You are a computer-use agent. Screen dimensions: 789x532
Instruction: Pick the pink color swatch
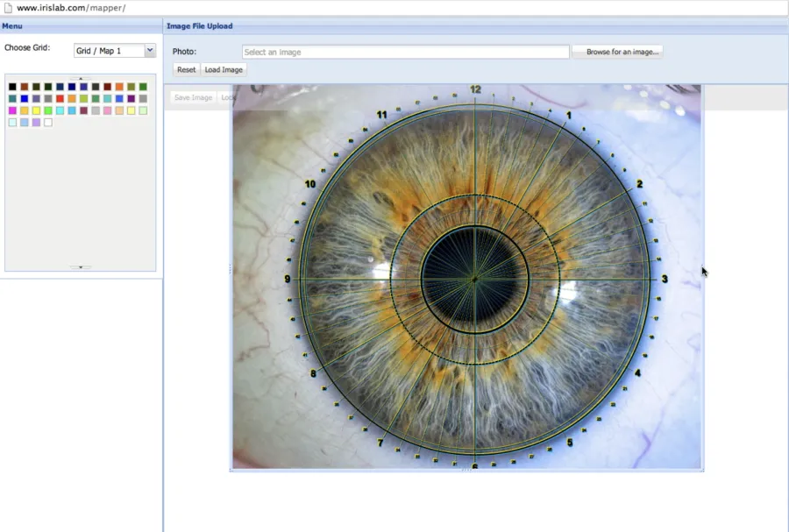[x=108, y=110]
